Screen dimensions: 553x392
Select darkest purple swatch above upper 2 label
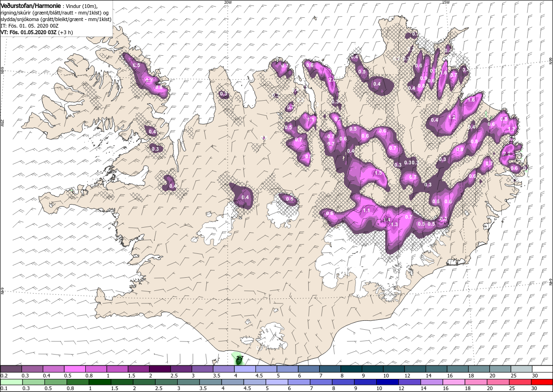point(160,369)
